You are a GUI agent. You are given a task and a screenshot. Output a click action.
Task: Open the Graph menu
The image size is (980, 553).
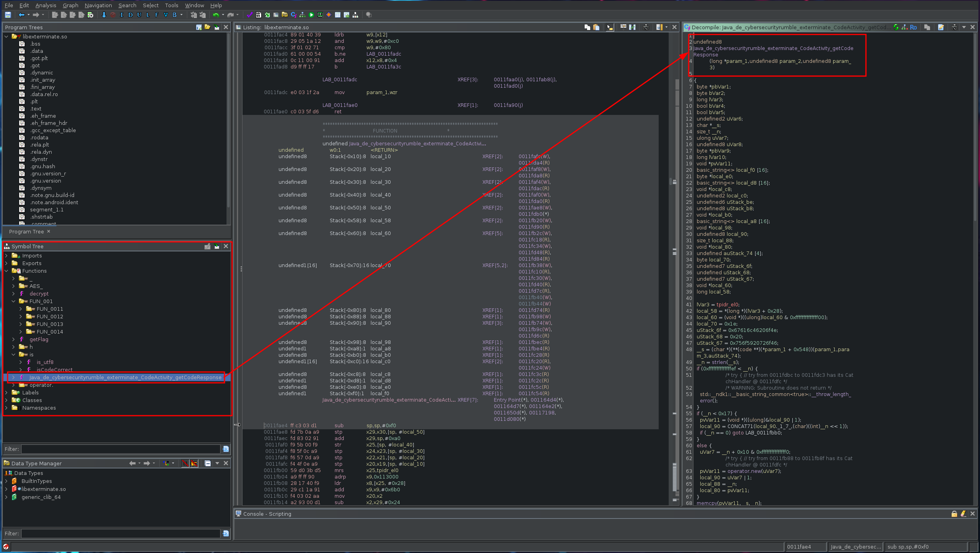pyautogui.click(x=70, y=5)
